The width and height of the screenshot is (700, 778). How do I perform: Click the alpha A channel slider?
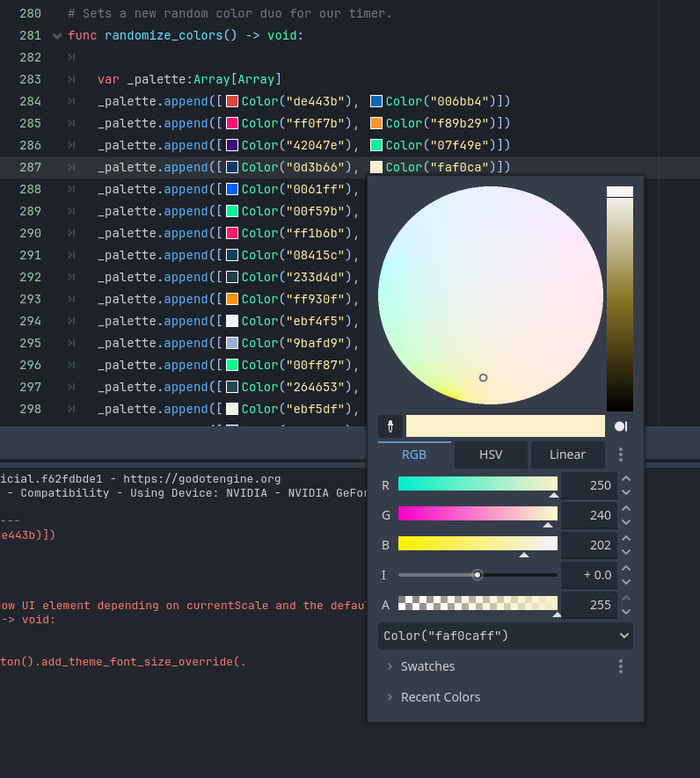(478, 603)
